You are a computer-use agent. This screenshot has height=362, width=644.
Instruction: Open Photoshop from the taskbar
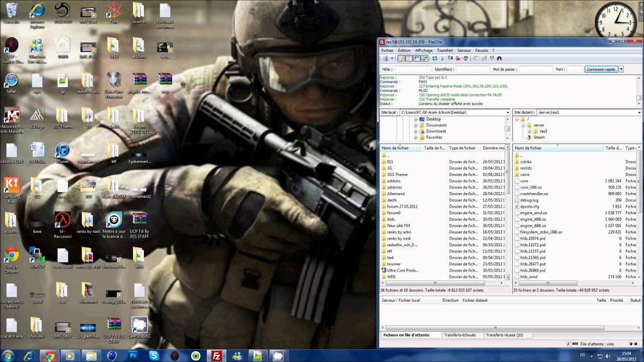(133, 356)
